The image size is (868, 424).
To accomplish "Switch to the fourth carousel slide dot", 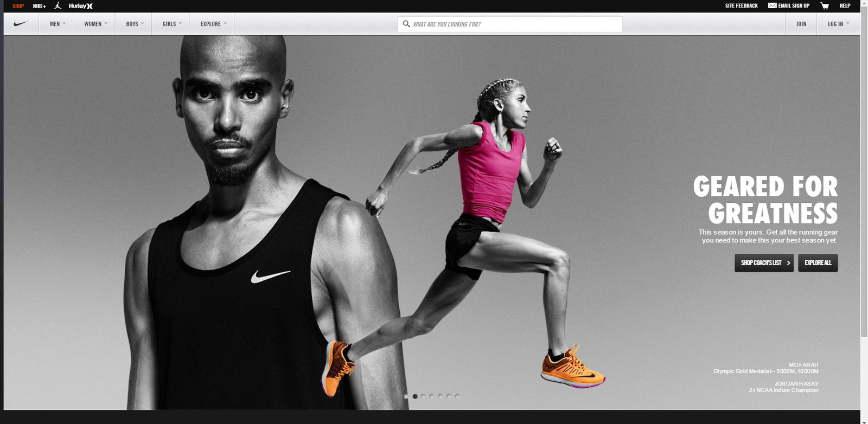I will 432,396.
